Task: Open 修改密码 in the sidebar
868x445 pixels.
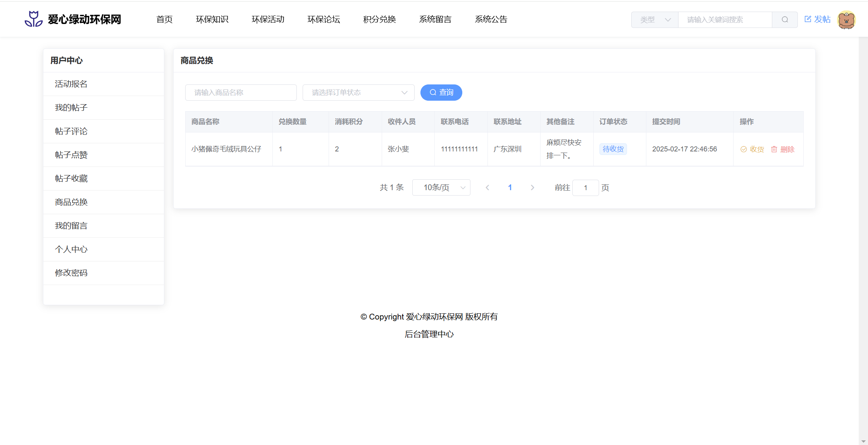Action: [71, 273]
